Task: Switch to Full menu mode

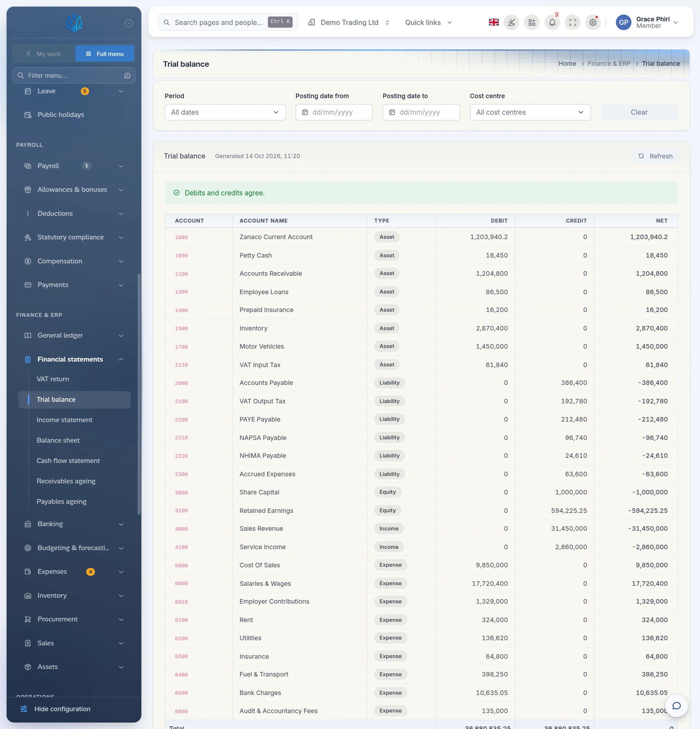Action: tap(105, 54)
